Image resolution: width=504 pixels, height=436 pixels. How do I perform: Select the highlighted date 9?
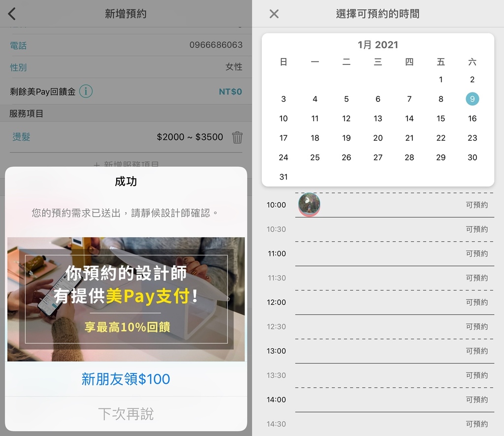[x=472, y=99]
